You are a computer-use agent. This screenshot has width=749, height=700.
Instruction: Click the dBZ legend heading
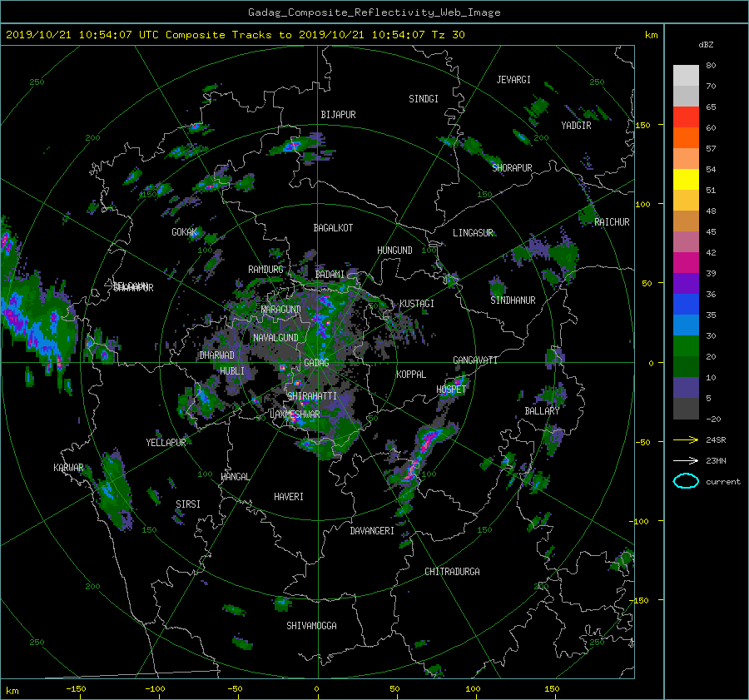click(x=706, y=45)
